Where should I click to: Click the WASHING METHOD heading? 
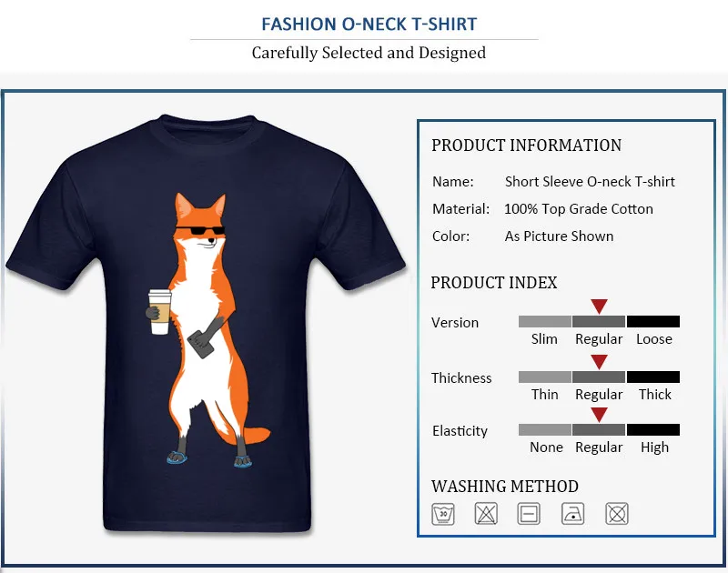505,487
